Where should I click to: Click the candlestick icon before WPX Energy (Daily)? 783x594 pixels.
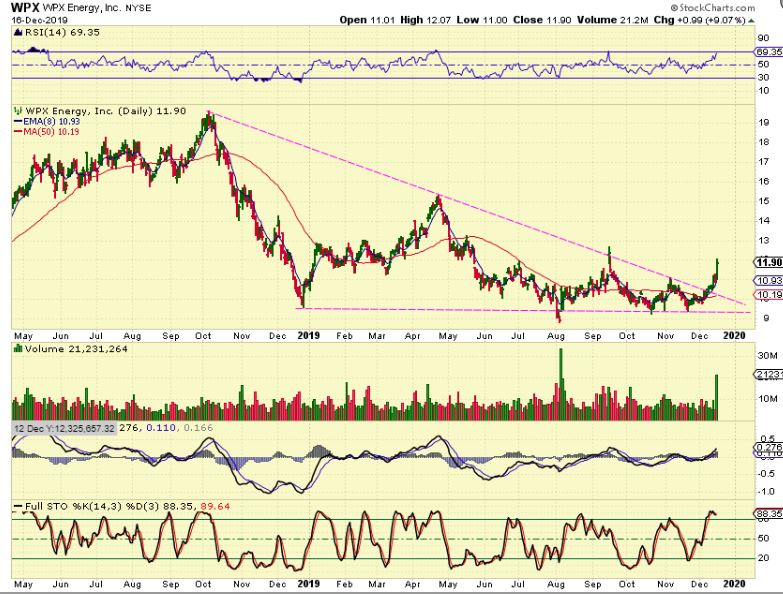tap(18, 111)
